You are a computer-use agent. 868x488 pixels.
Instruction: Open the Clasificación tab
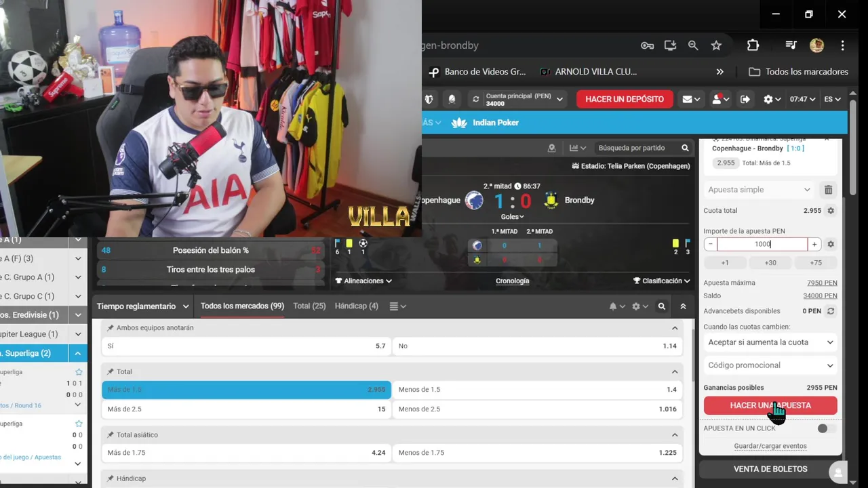(662, 281)
